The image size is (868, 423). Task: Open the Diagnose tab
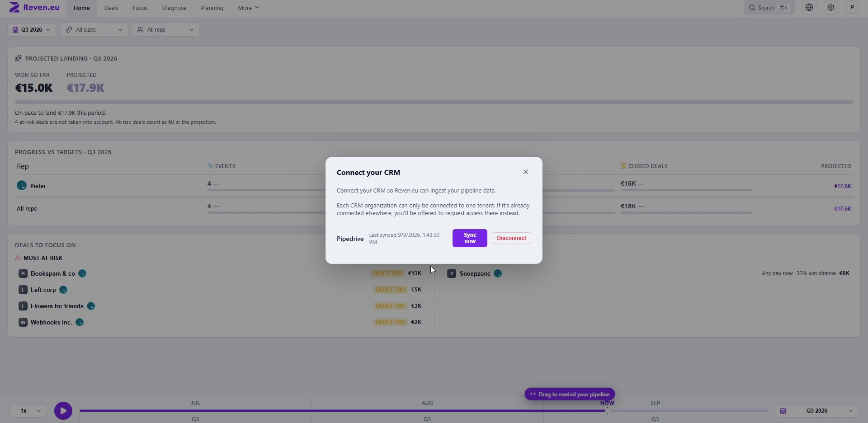tap(174, 8)
